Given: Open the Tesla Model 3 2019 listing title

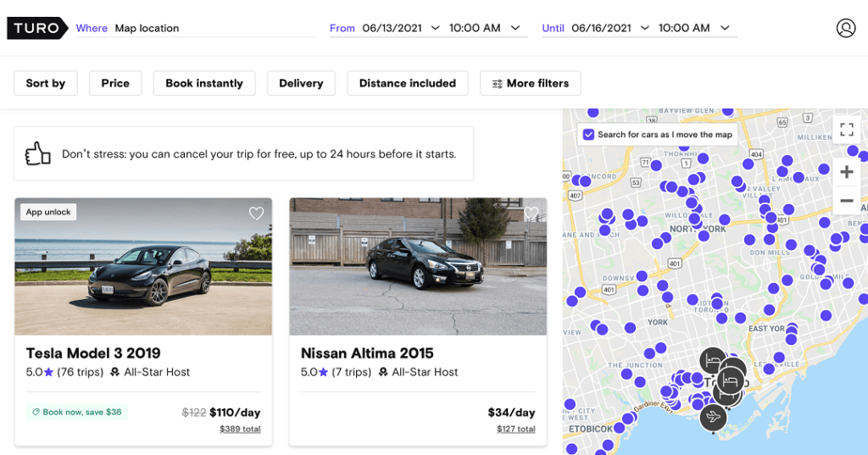Looking at the screenshot, I should 93,353.
